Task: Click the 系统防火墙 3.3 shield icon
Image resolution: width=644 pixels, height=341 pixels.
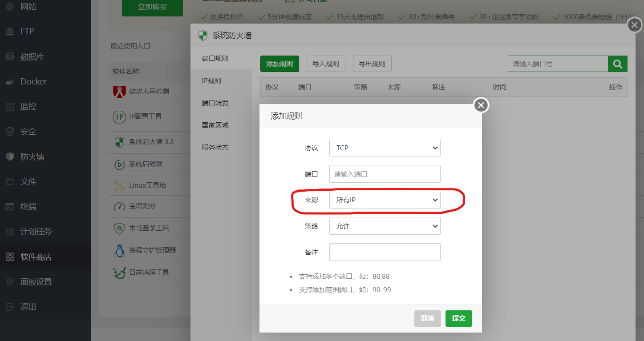Action: 119,142
